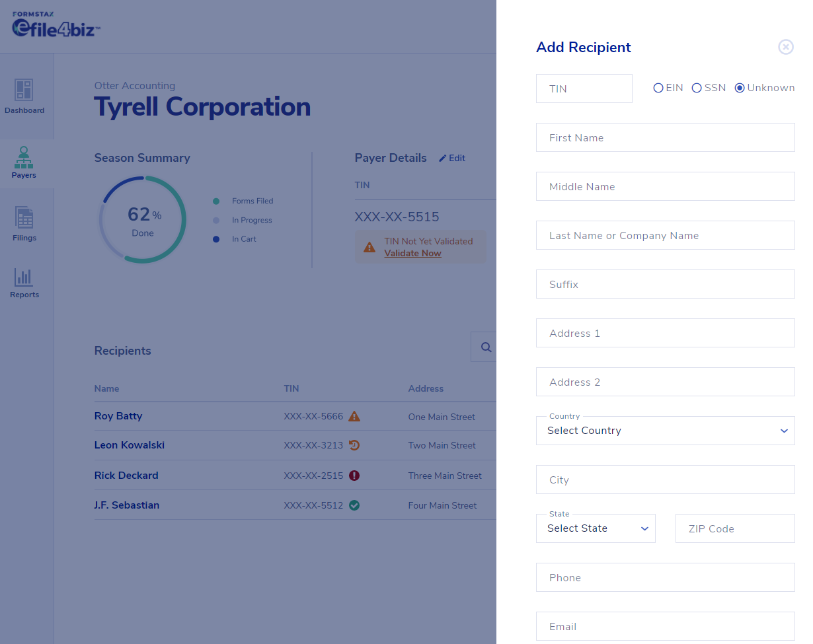Screen dimensions: 813x644
Task: Click the TIN Not Yet Validated warning icon
Action: coord(370,247)
